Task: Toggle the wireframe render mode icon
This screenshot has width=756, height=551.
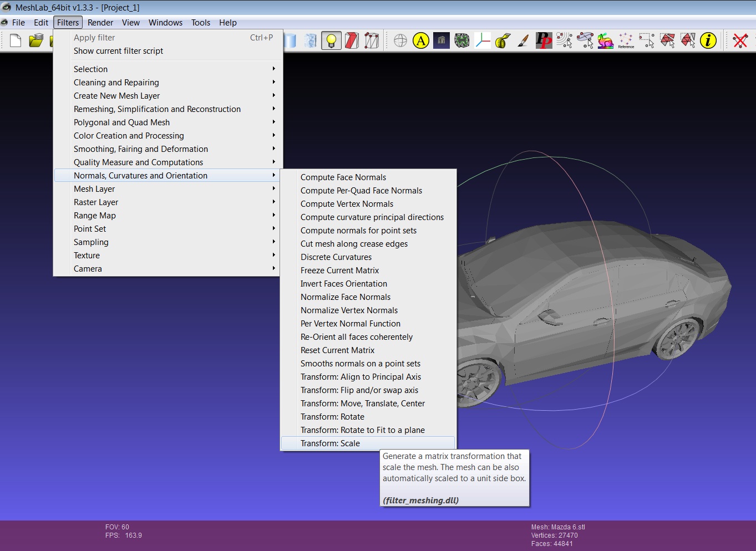Action: pyautogui.click(x=372, y=40)
